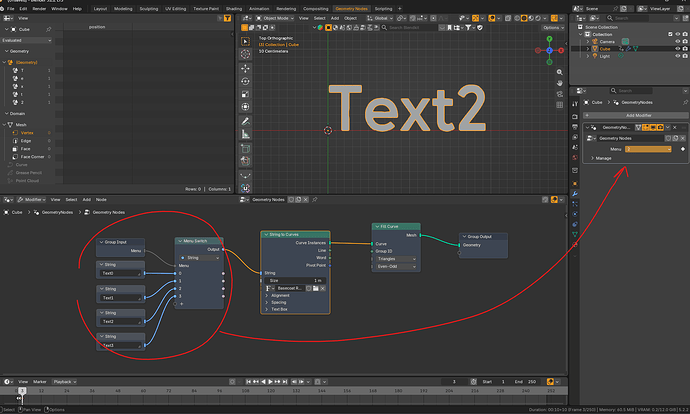Open the Output properties tab

575,127
